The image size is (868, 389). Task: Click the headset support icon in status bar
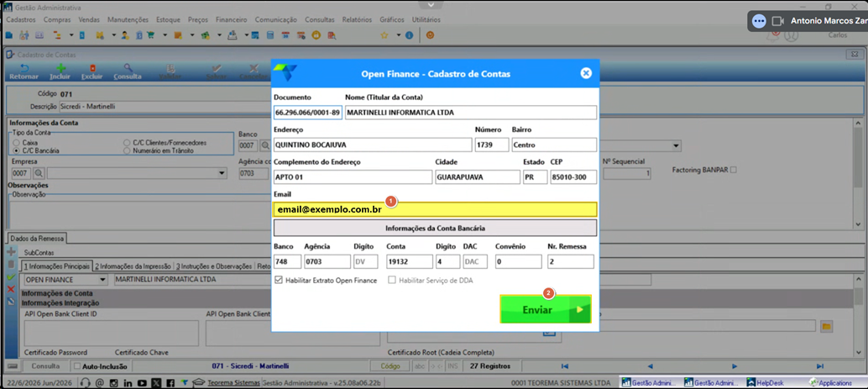pyautogui.click(x=86, y=382)
